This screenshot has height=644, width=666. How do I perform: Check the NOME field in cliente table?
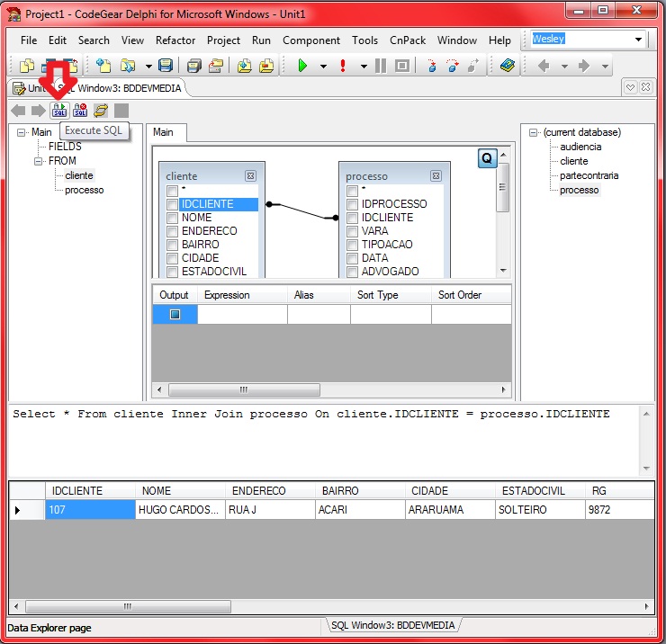172,218
